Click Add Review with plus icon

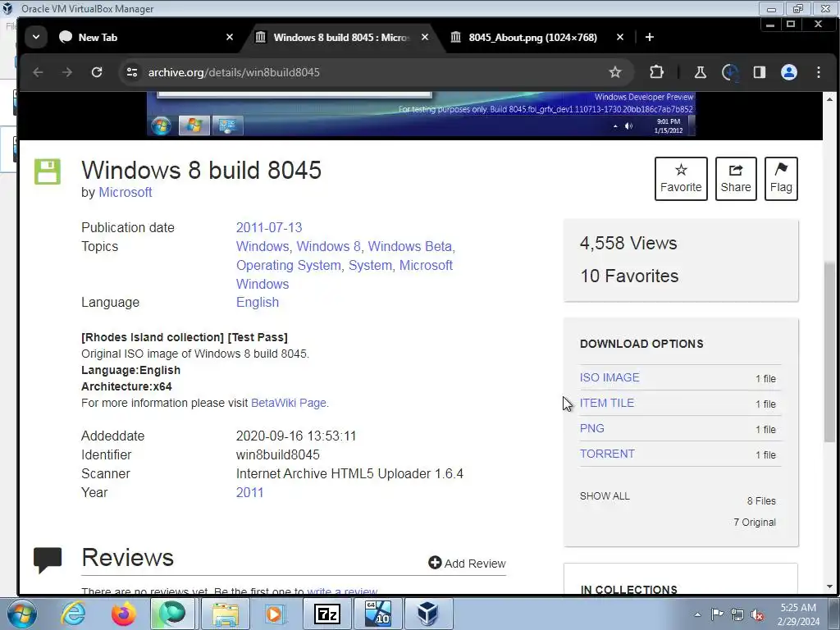[x=467, y=563]
